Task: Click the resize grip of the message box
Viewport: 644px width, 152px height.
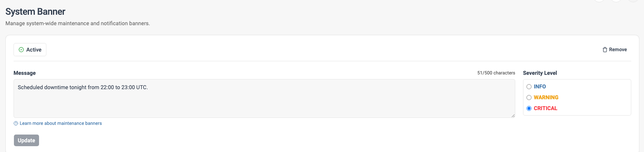Action: [x=513, y=116]
